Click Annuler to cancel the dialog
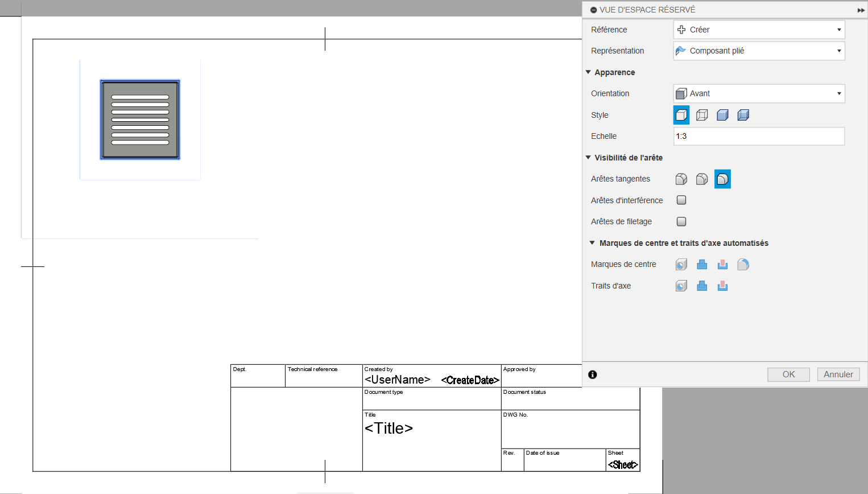This screenshot has width=868, height=494. pyautogui.click(x=838, y=374)
